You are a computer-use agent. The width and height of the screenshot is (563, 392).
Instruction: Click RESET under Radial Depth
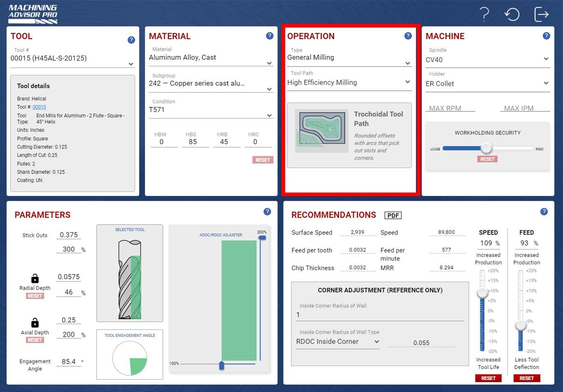(35, 296)
